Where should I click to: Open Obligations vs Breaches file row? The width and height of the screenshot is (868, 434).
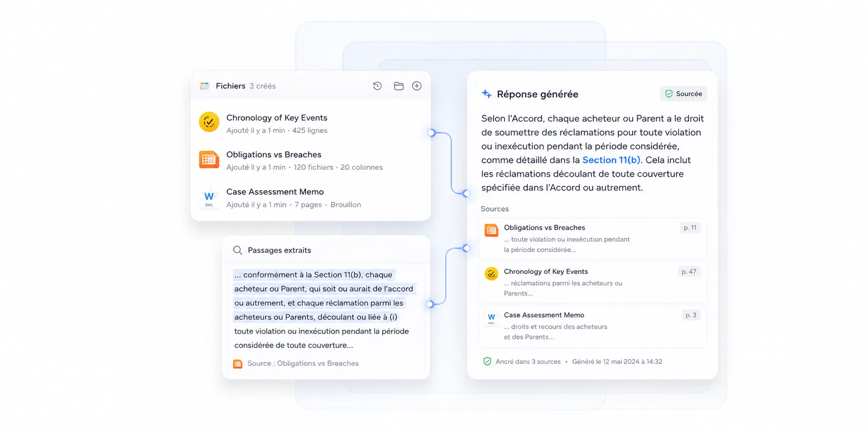point(311,160)
